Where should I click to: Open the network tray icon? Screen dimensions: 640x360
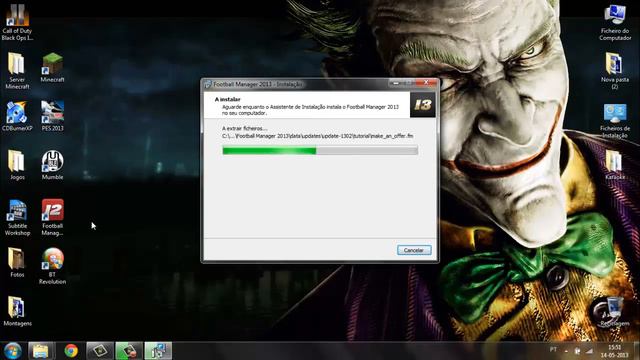pyautogui.click(x=589, y=351)
